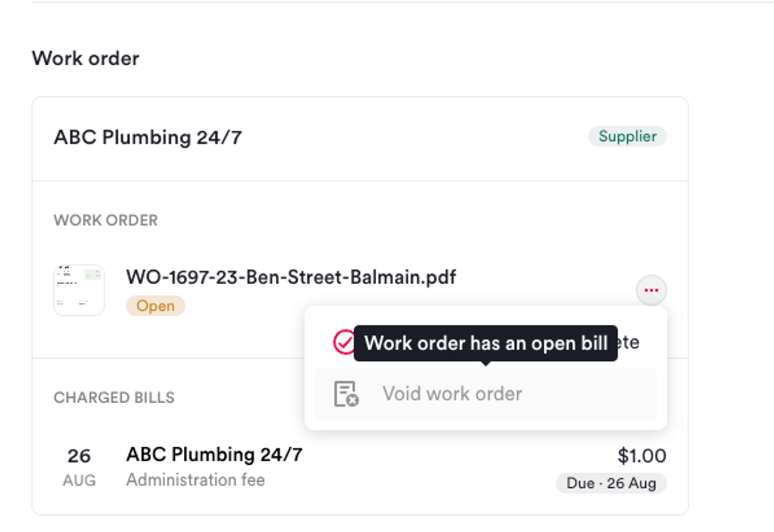Select the Void work order menu entry

(x=486, y=394)
